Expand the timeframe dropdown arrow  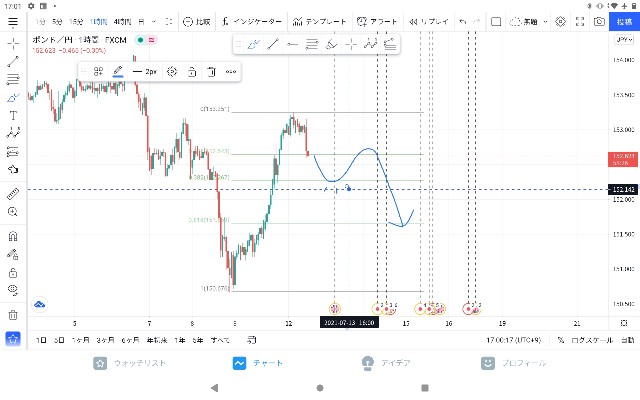click(154, 22)
